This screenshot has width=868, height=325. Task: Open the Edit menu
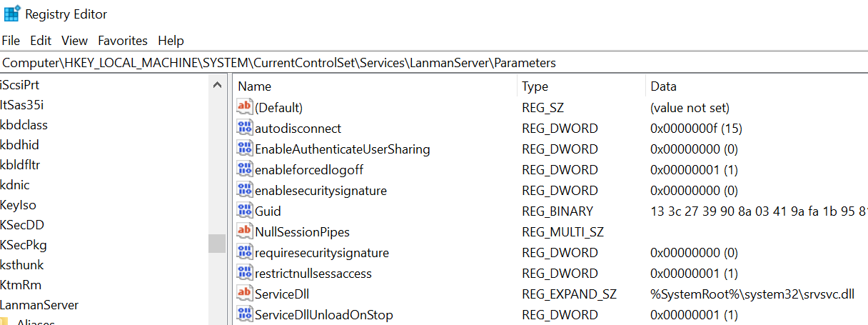[x=41, y=41]
